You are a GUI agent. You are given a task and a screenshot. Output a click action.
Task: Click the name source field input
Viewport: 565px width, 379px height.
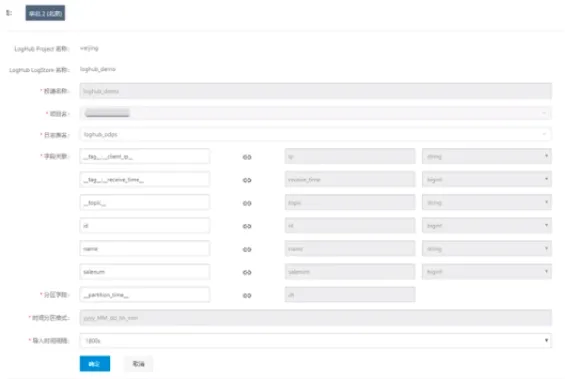click(x=144, y=249)
